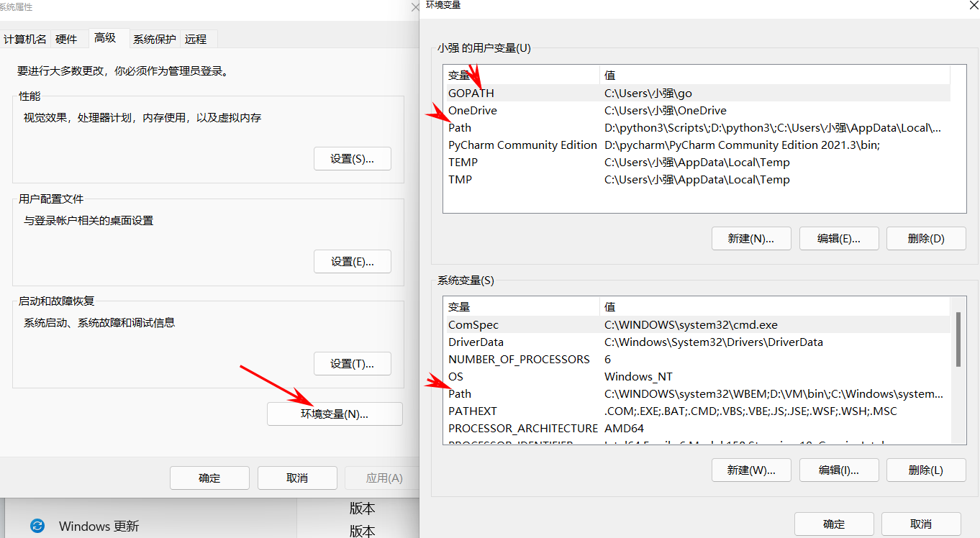Select ComSpec system variable row
Screen dimensions: 980x538
[x=697, y=324]
